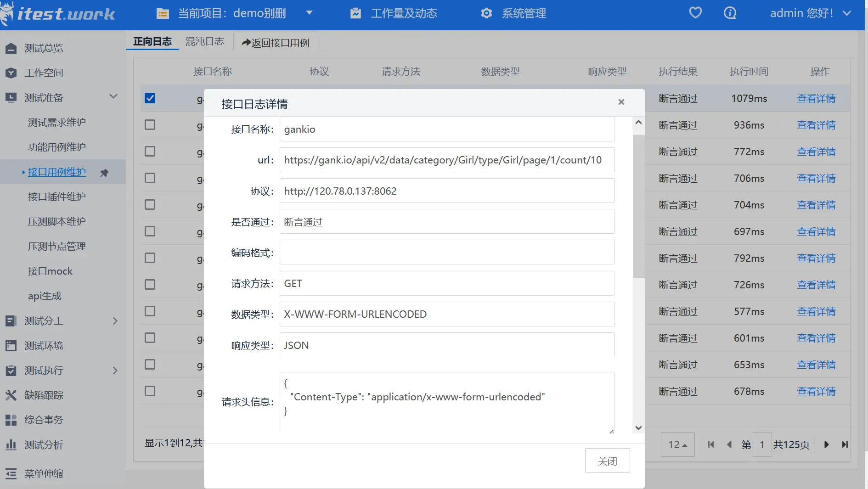
Task: Check the 704ms row checkbox
Action: tap(150, 205)
